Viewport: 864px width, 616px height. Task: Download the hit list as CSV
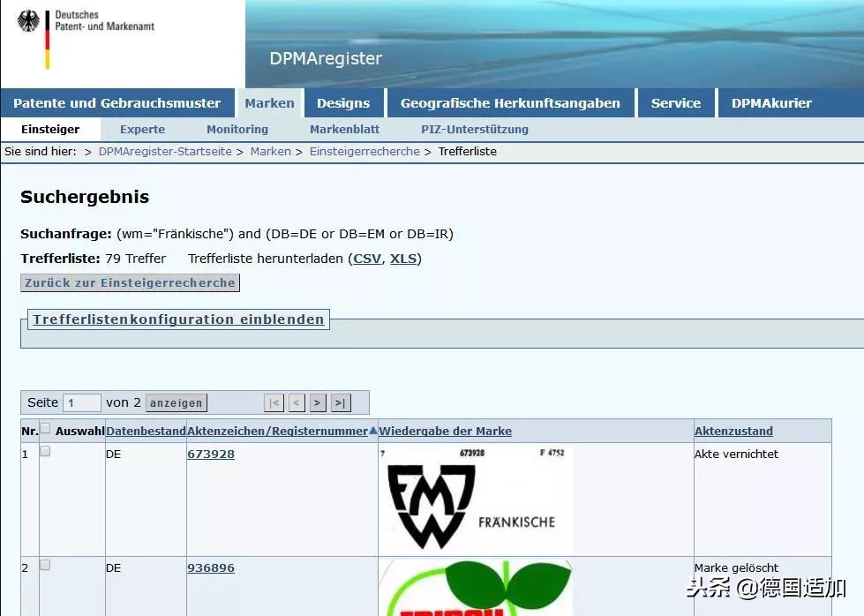367,259
